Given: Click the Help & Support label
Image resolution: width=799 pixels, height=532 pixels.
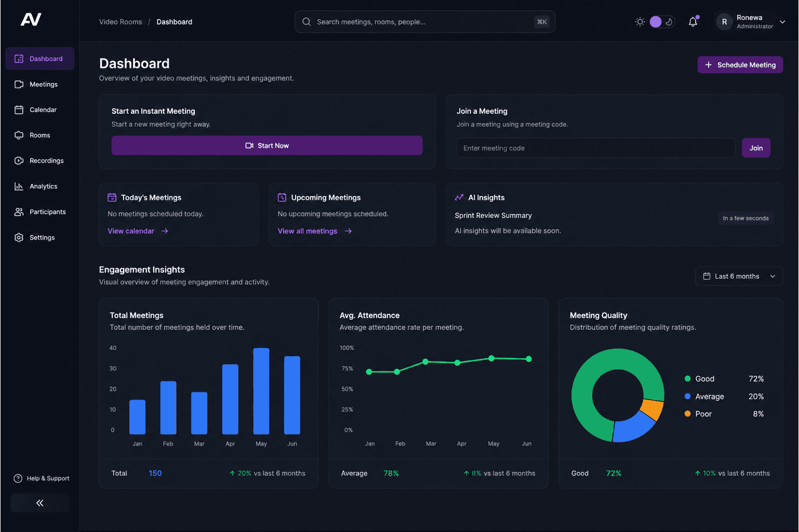Looking at the screenshot, I should coord(48,478).
